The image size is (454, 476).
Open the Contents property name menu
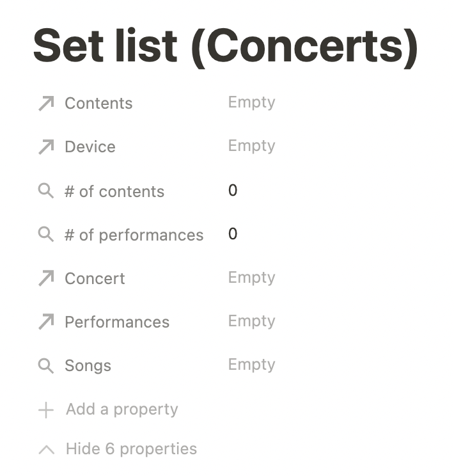click(98, 104)
